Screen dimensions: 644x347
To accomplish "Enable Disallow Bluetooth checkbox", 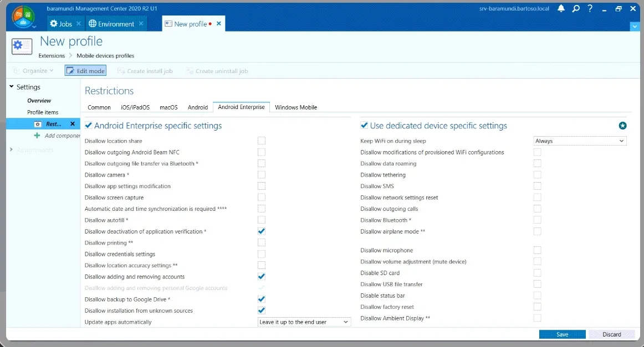I will click(x=537, y=220).
